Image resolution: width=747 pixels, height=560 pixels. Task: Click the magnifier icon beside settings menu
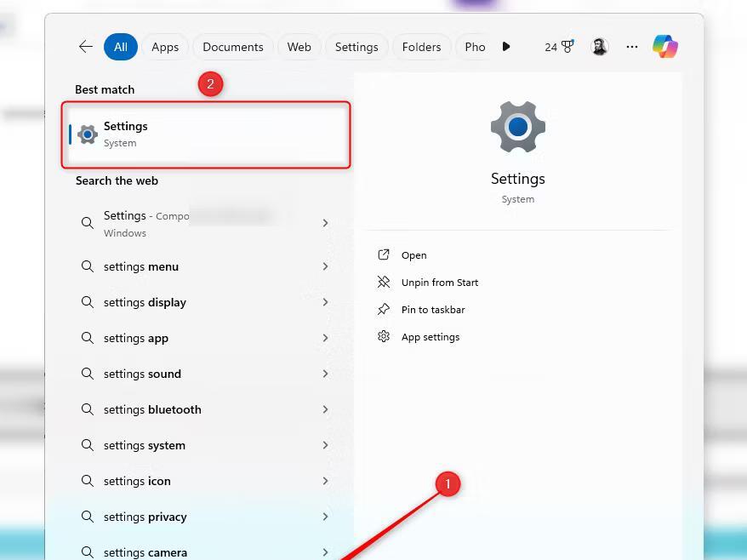pyautogui.click(x=87, y=266)
